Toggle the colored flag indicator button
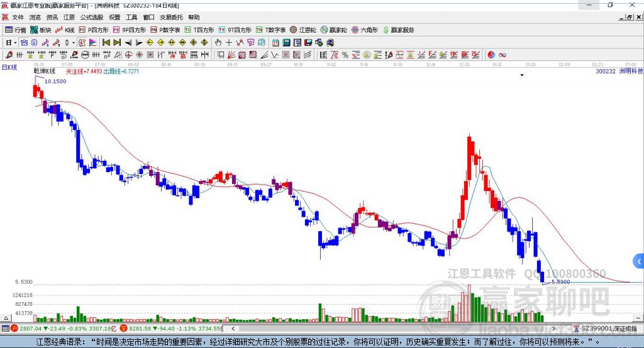The image size is (644, 348). [x=93, y=43]
